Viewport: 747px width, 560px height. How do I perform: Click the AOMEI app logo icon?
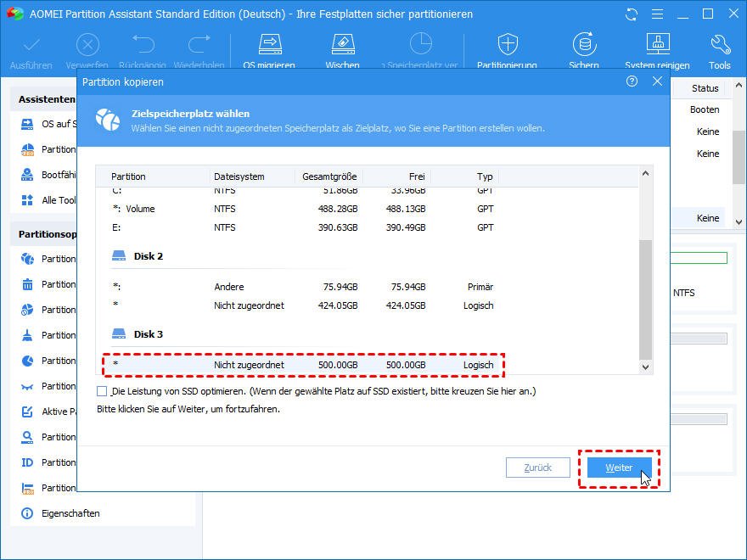pyautogui.click(x=14, y=14)
